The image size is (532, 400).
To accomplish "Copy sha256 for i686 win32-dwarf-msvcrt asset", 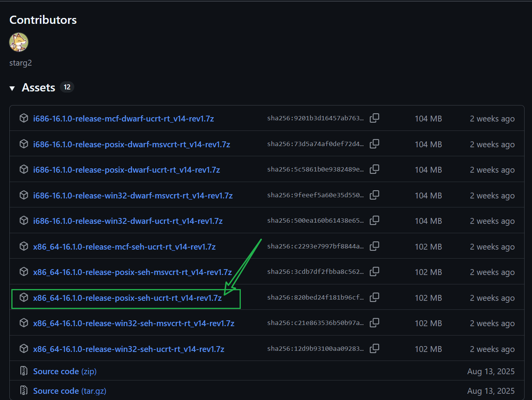I will point(374,195).
